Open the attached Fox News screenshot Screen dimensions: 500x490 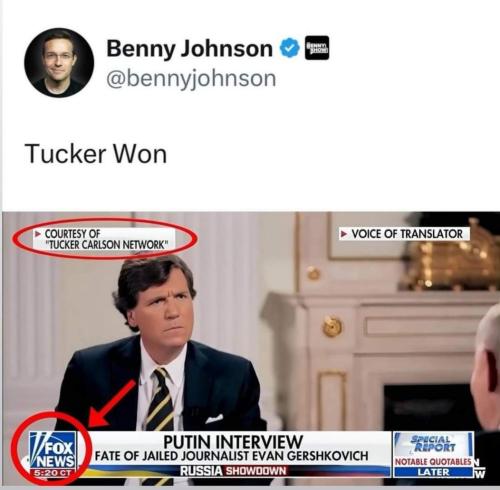pyautogui.click(x=251, y=349)
